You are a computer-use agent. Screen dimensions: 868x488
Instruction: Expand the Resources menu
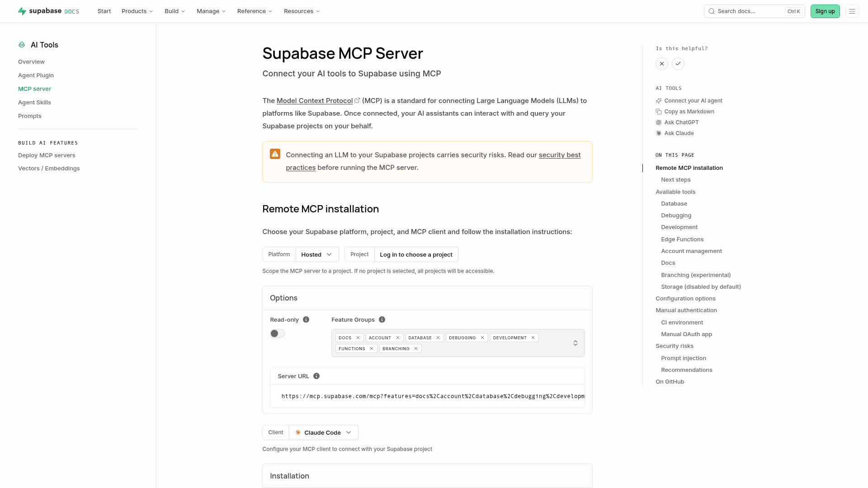click(302, 11)
